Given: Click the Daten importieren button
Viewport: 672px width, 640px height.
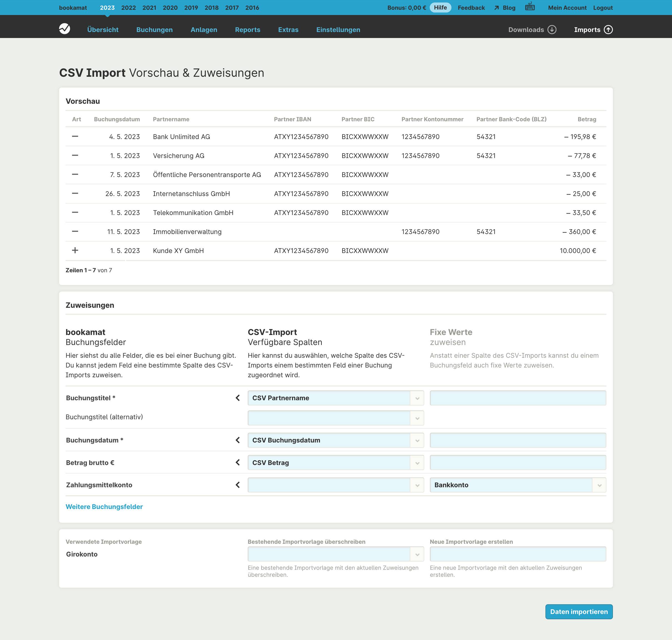Looking at the screenshot, I should [579, 612].
